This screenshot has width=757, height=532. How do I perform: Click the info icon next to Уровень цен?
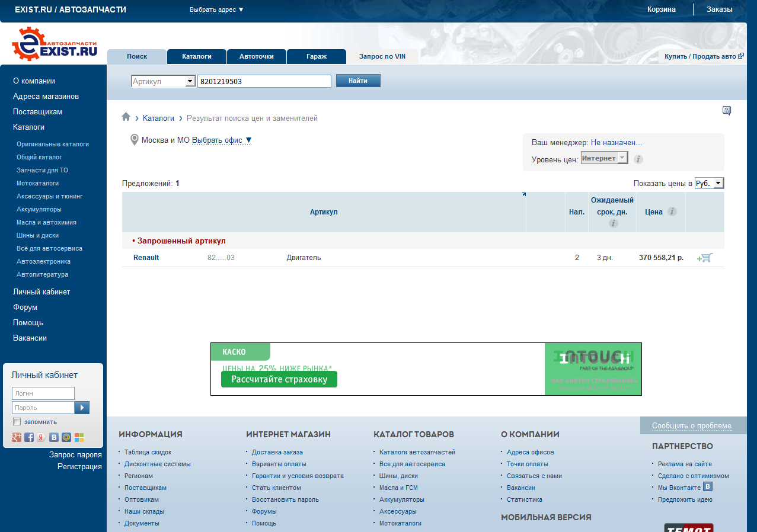coord(638,159)
